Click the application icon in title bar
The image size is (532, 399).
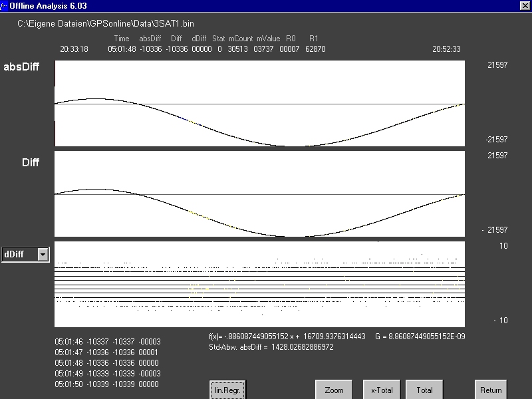pos(4,6)
